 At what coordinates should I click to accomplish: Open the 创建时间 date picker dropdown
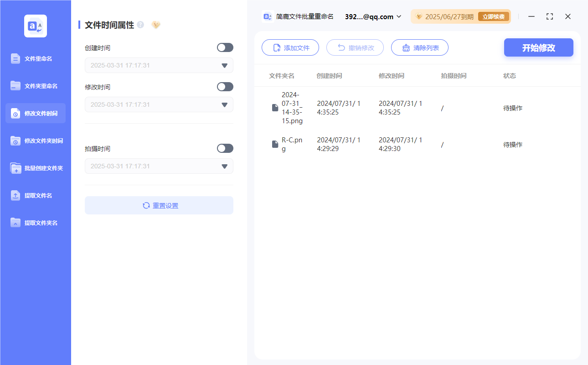click(x=224, y=65)
